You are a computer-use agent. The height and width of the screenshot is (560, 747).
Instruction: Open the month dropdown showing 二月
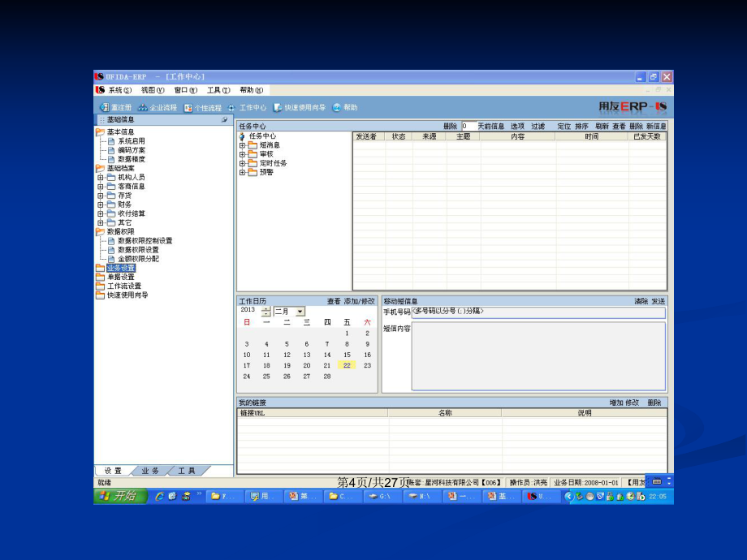(x=300, y=312)
